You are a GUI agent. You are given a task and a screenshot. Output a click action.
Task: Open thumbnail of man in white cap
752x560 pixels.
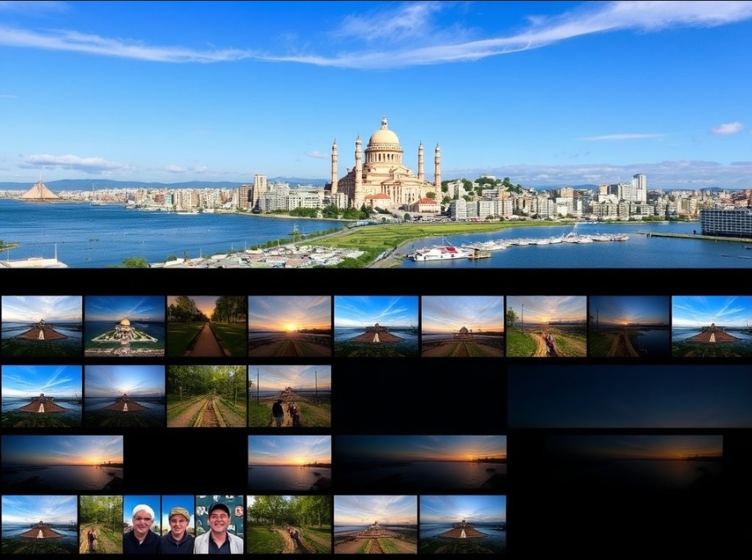coord(142,524)
